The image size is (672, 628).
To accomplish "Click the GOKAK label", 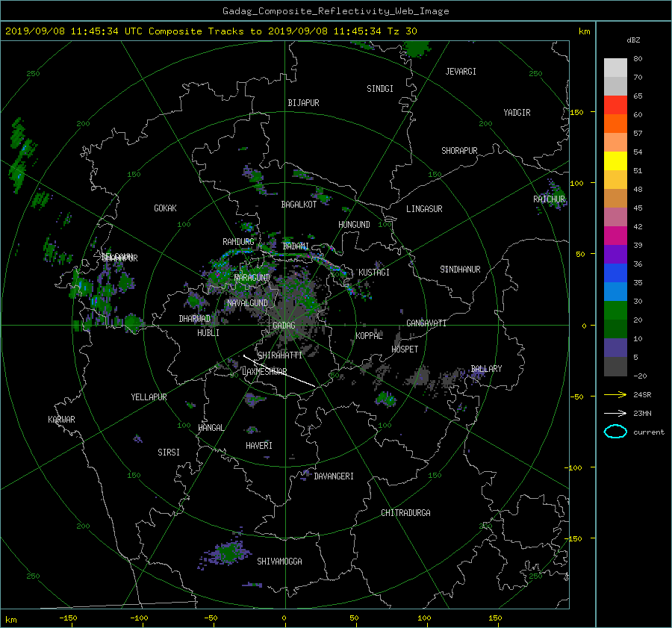I will 165,208.
